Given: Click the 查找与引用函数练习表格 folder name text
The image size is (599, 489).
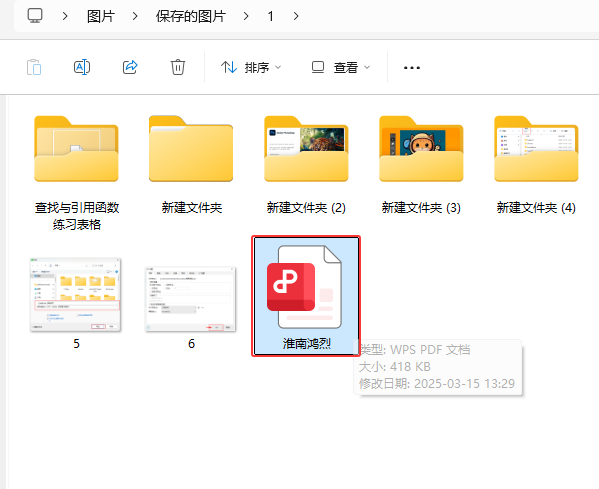Looking at the screenshot, I should pyautogui.click(x=77, y=216).
